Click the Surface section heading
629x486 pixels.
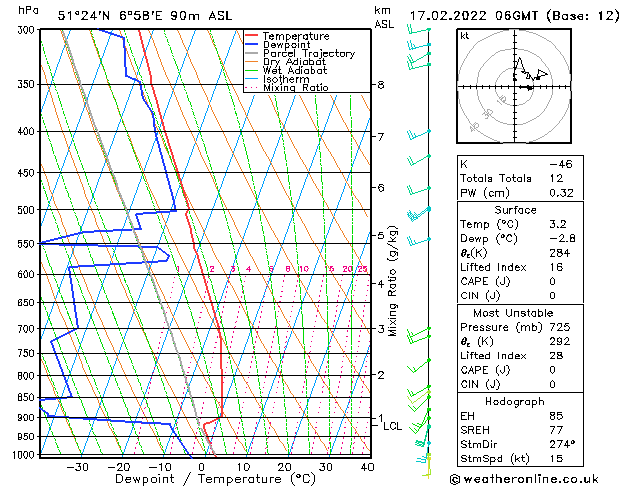[x=515, y=210]
